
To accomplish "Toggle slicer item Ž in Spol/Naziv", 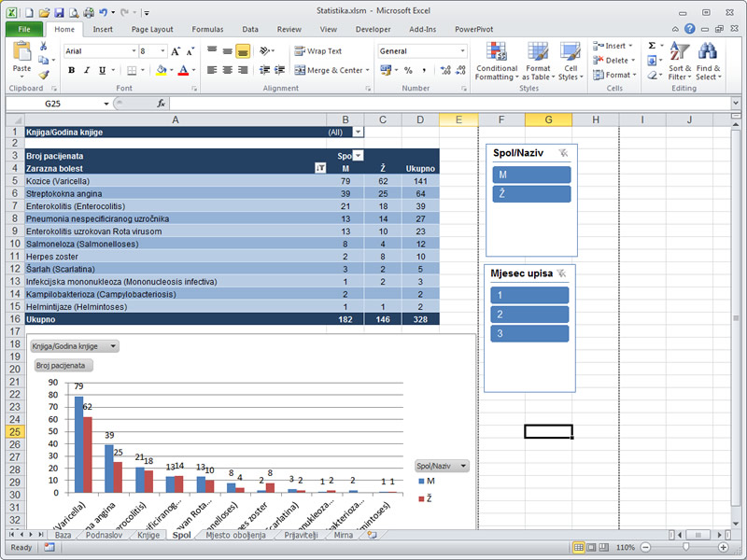I will [x=531, y=194].
